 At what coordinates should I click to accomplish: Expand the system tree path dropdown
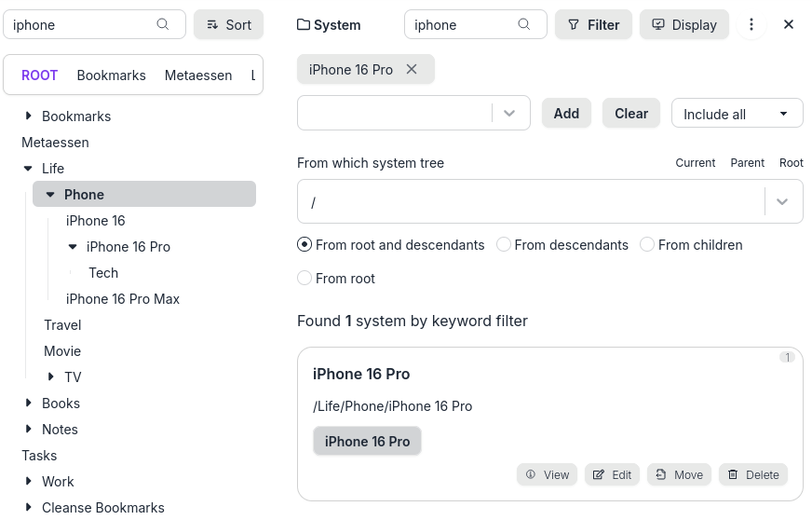pyautogui.click(x=783, y=202)
